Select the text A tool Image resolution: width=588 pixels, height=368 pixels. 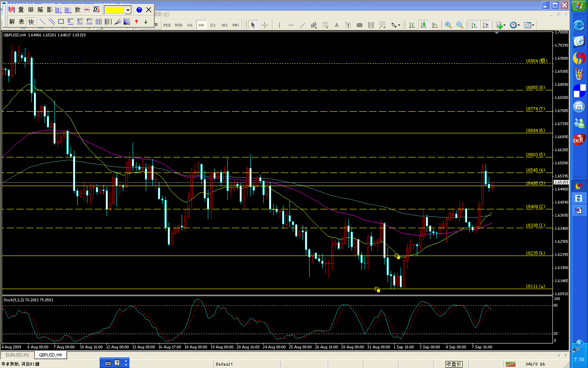(x=336, y=25)
